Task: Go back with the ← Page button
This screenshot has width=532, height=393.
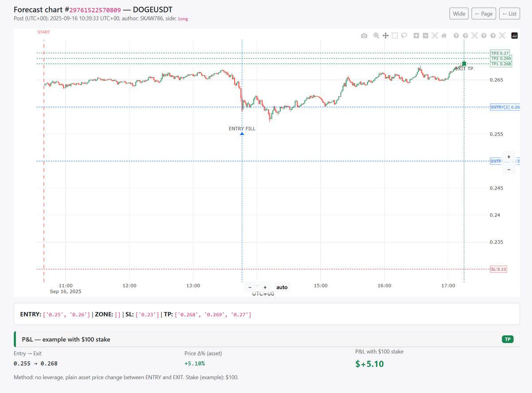Action: (484, 14)
